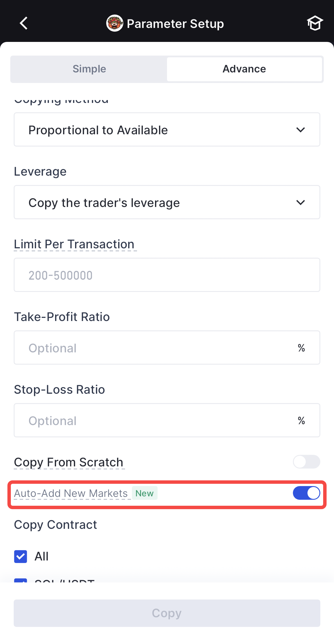Tap the trader avatar icon in header

114,23
